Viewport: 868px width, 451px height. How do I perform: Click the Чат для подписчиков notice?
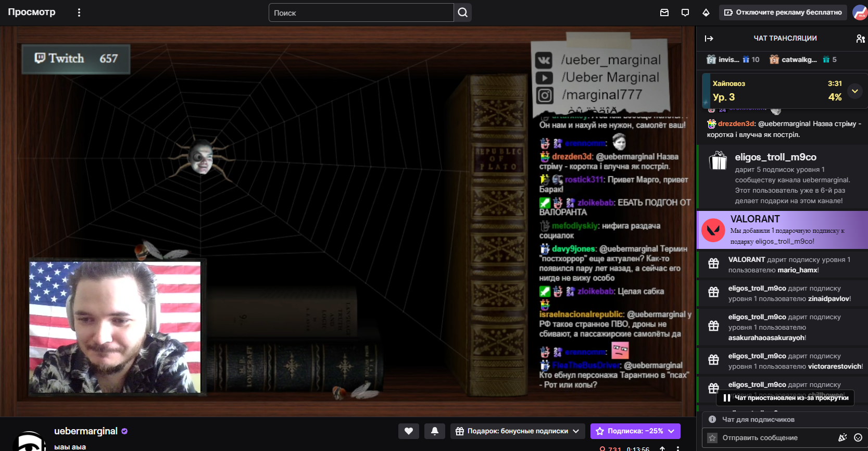[758, 419]
